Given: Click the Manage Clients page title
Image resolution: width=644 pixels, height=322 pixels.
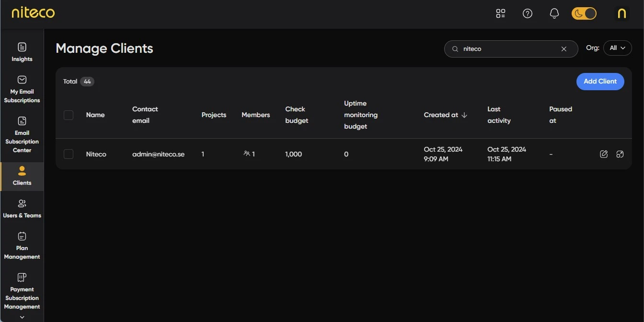Looking at the screenshot, I should pos(104,48).
